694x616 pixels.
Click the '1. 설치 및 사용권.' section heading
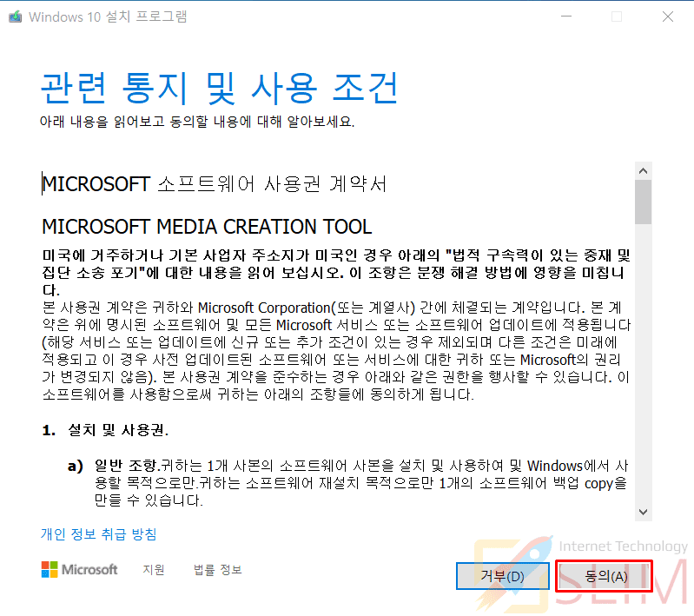click(x=105, y=430)
